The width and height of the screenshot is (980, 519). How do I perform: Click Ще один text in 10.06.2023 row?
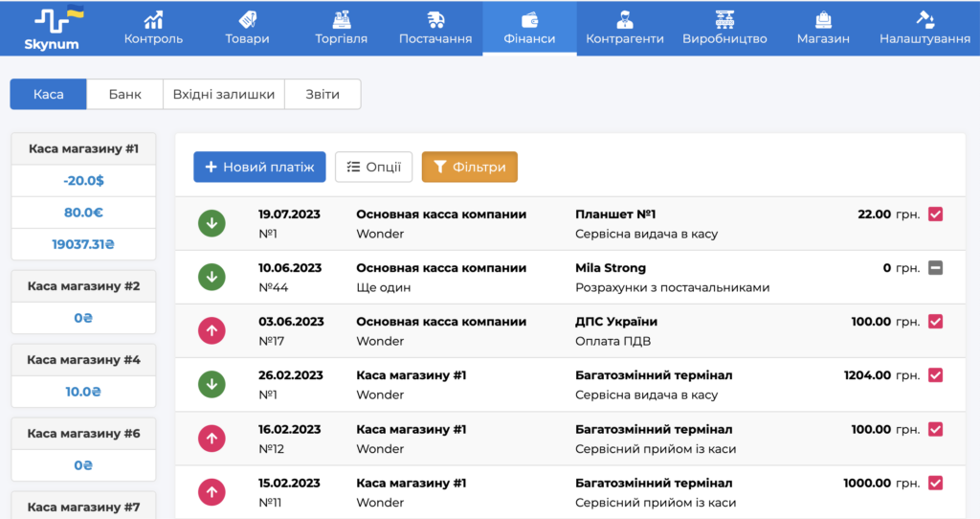384,287
